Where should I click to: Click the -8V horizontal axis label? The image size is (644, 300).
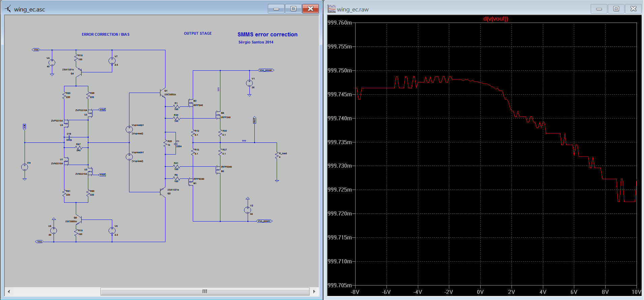pyautogui.click(x=355, y=292)
